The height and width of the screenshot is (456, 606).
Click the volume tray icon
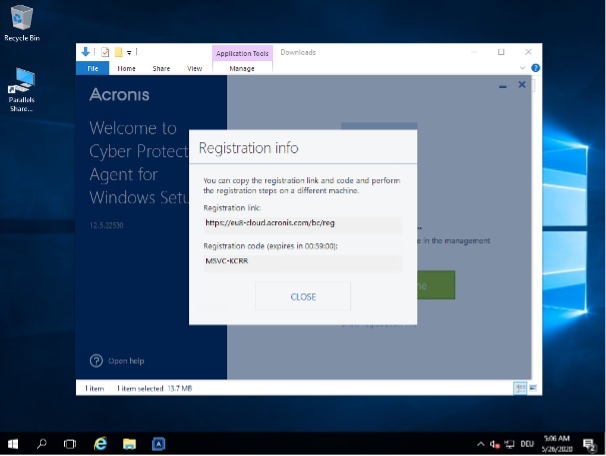pyautogui.click(x=494, y=444)
